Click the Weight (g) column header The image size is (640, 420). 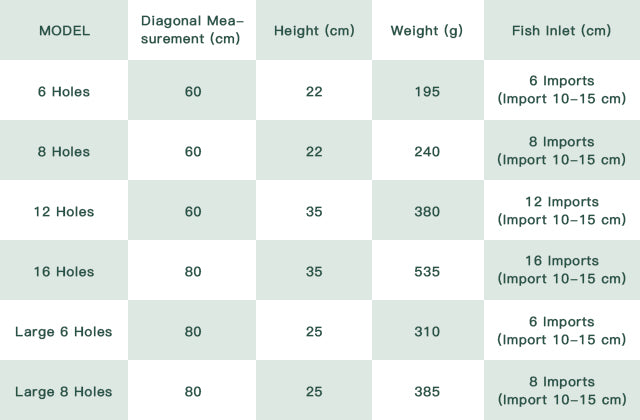point(427,30)
